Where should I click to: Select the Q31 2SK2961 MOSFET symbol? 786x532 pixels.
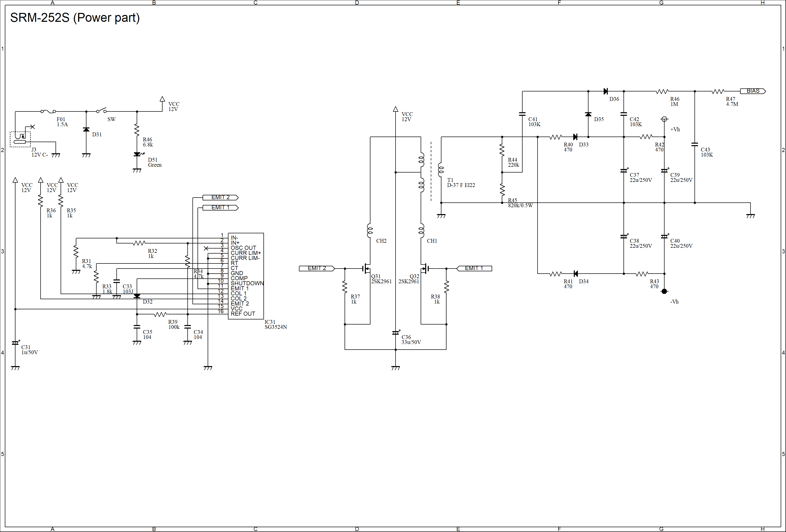pos(367,269)
